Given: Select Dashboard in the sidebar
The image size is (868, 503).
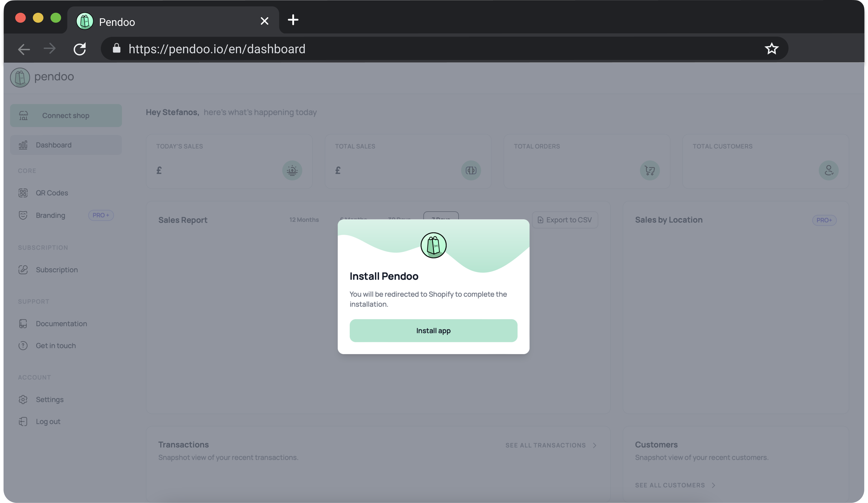Looking at the screenshot, I should point(66,145).
